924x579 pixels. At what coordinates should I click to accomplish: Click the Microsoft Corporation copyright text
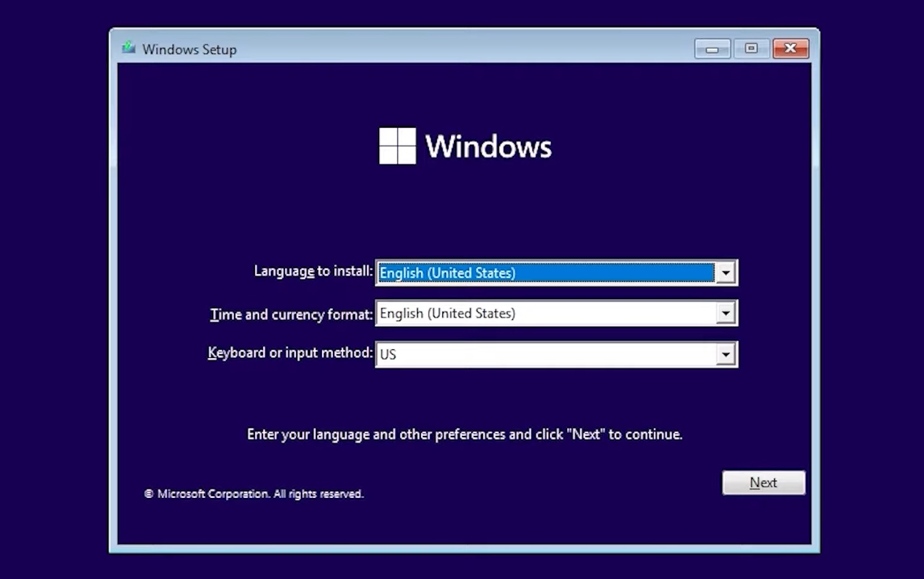(x=254, y=494)
